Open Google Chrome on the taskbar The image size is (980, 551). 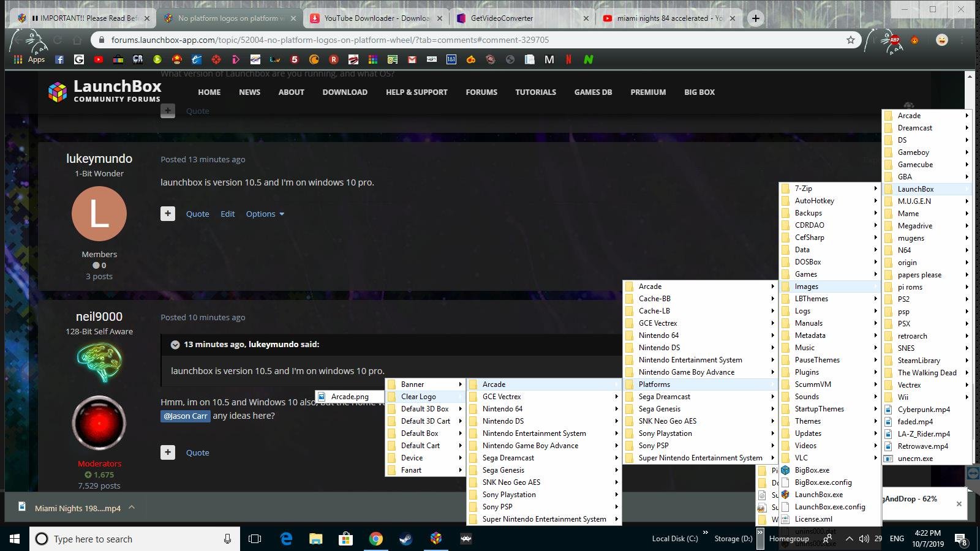(376, 539)
